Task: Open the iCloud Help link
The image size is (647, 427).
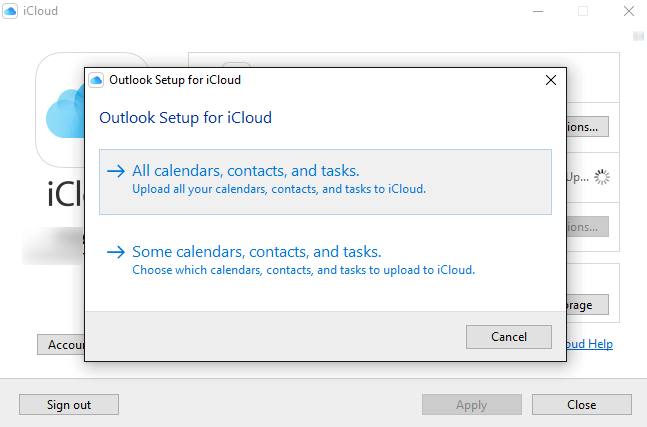Action: [x=589, y=344]
